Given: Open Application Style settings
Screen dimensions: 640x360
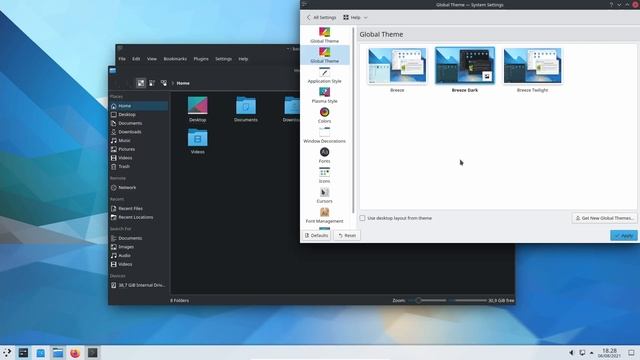Looking at the screenshot, I should [x=324, y=76].
